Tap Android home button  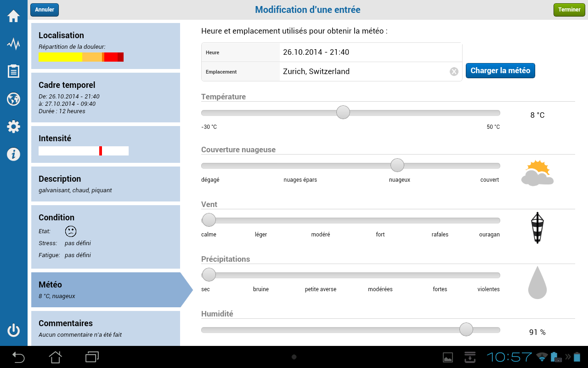[55, 357]
